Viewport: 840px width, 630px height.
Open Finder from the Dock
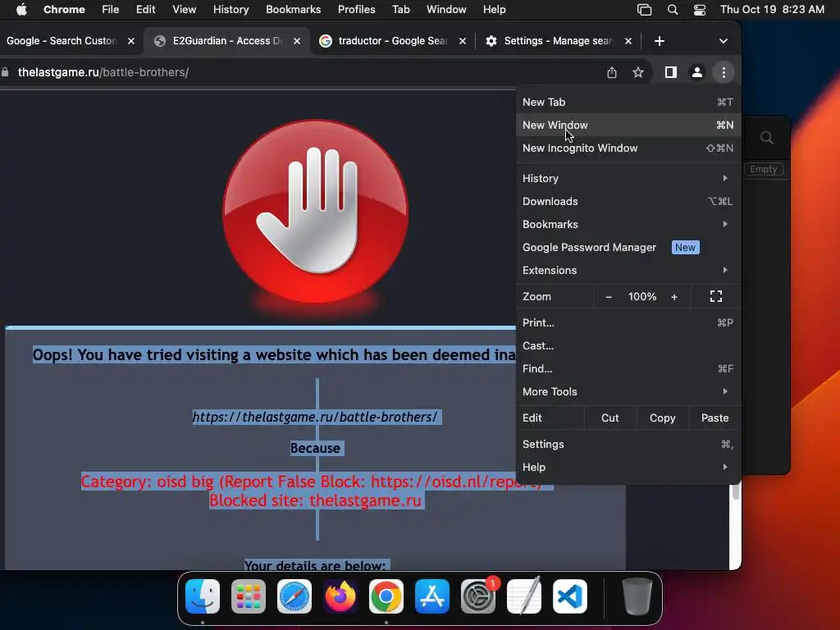203,596
